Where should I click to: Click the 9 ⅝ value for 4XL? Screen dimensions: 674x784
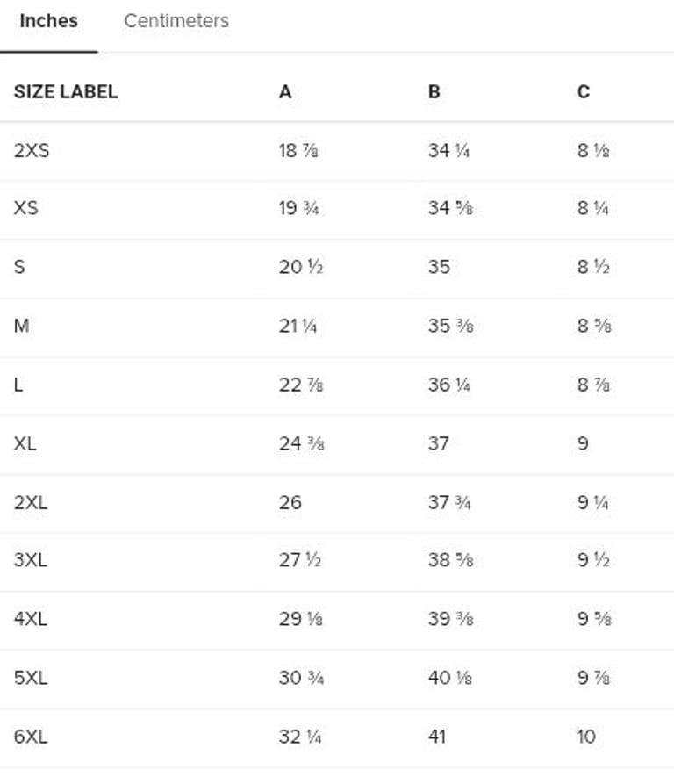click(x=594, y=619)
